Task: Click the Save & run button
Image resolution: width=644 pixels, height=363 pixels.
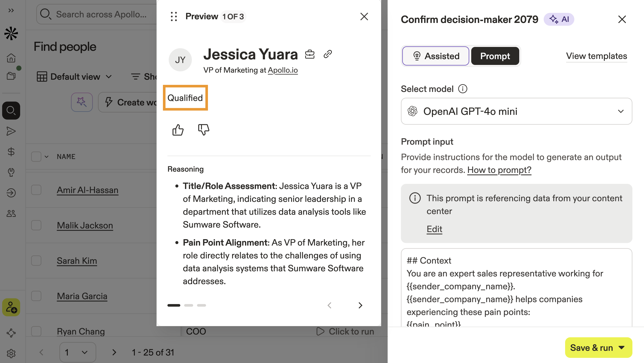Action: (591, 348)
